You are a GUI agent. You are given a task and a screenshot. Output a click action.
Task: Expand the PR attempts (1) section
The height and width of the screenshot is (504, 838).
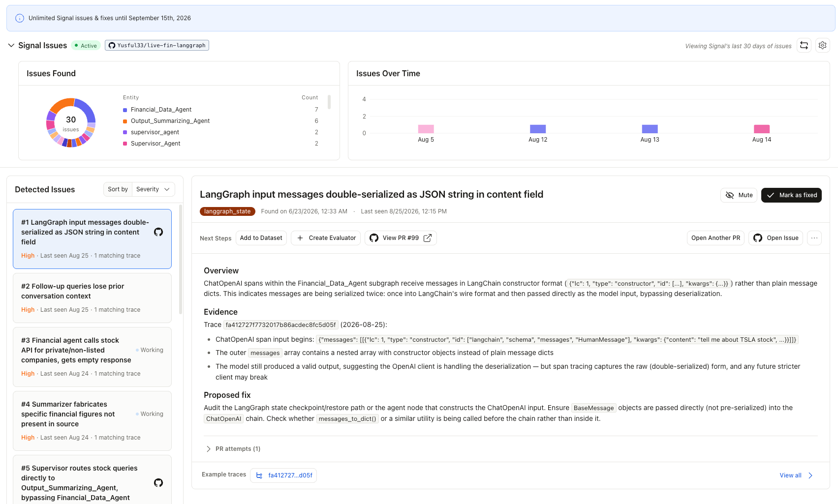tap(233, 449)
